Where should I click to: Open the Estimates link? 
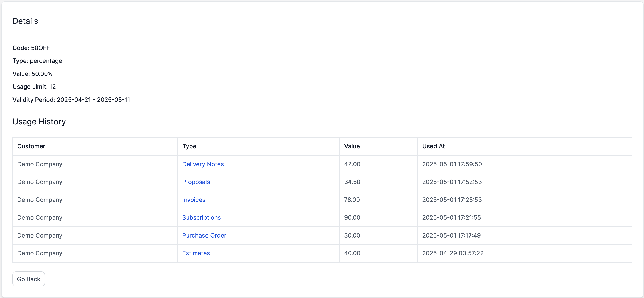point(196,253)
